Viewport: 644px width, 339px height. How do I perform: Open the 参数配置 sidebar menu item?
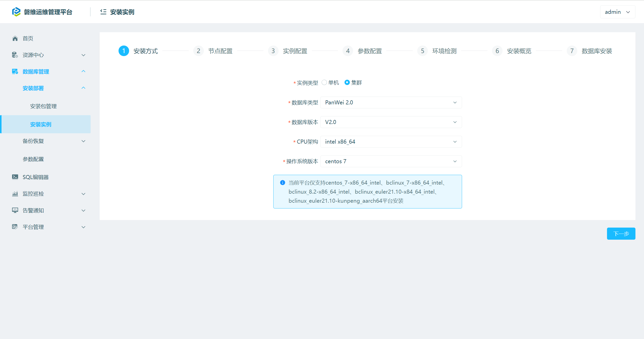[x=33, y=159]
